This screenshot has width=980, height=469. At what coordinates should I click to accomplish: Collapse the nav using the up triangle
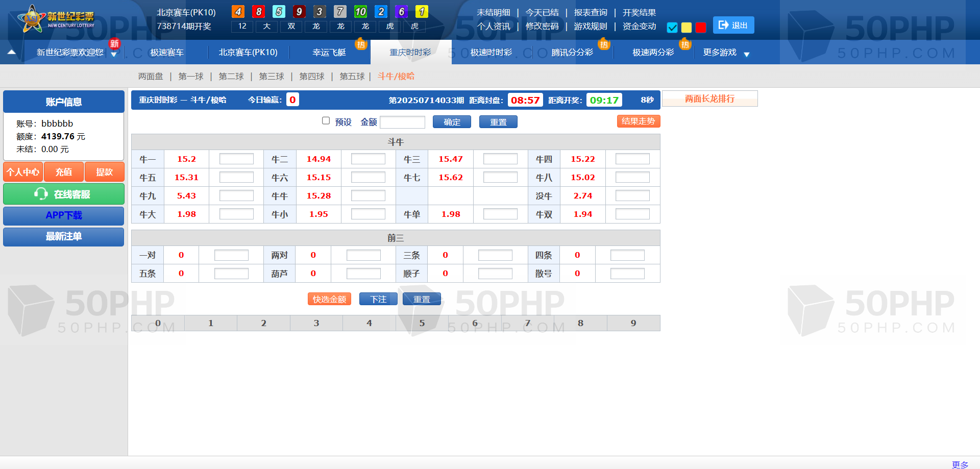[x=12, y=52]
